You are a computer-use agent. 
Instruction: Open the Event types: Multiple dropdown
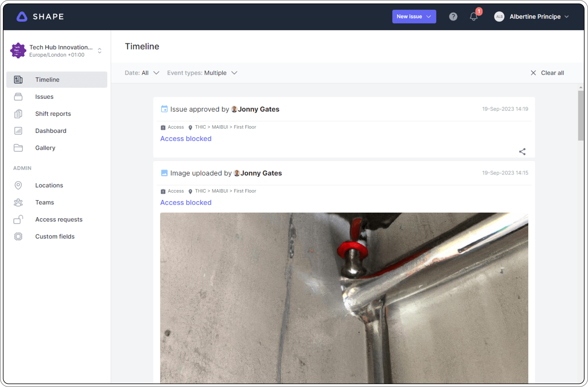coord(202,73)
